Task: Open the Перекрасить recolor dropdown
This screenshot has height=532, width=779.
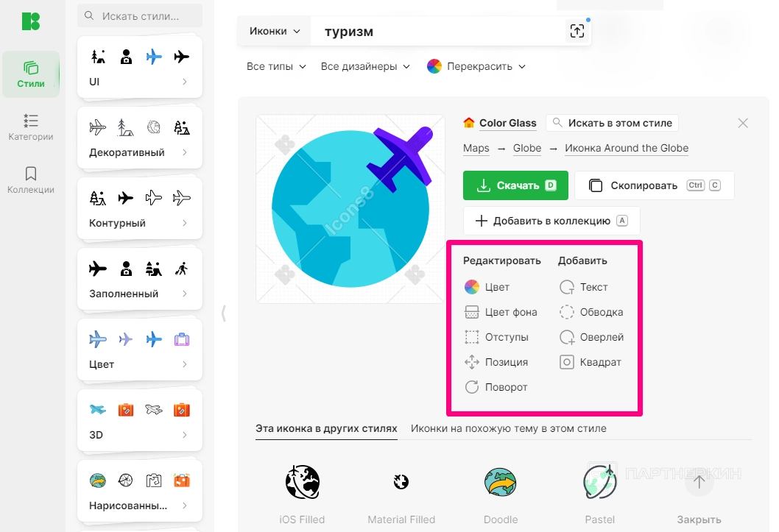Action: click(476, 66)
